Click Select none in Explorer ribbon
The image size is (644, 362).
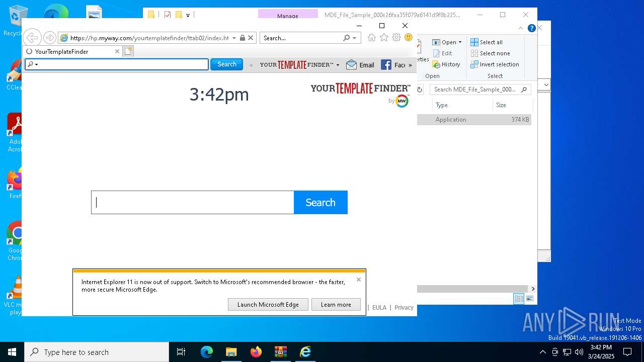490,53
